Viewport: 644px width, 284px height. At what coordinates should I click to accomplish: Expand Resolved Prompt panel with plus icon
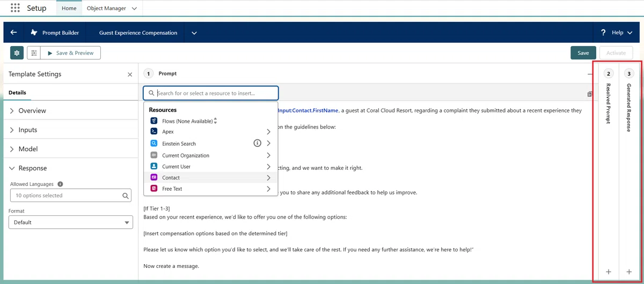tap(609, 272)
